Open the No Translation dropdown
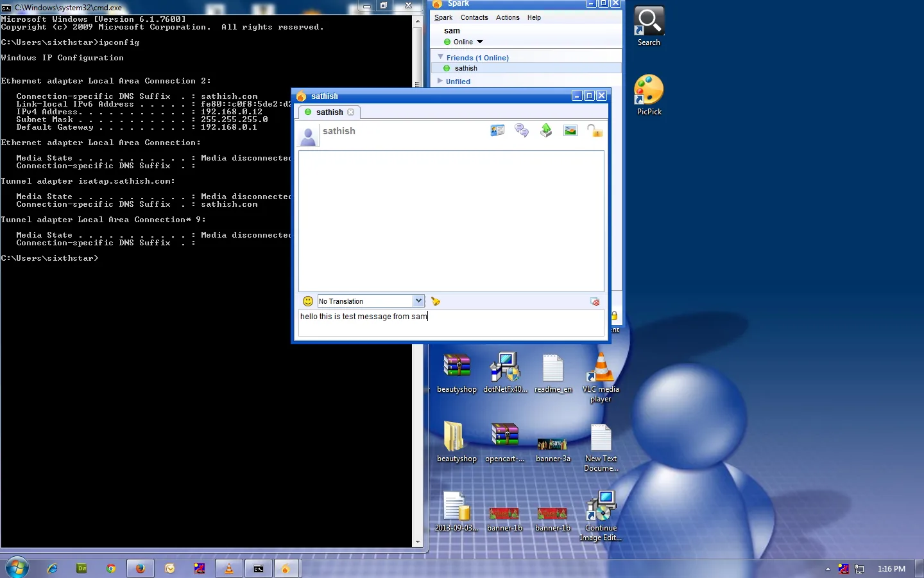The width and height of the screenshot is (924, 578). tap(371, 301)
